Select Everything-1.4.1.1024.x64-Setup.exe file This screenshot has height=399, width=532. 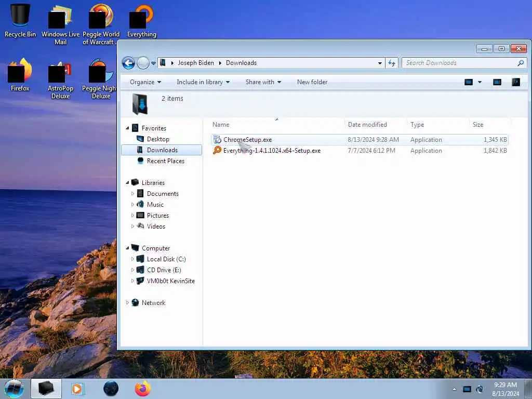point(360,151)
